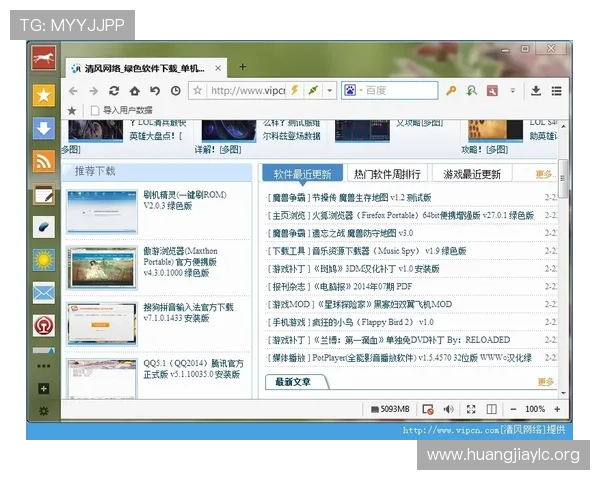This screenshot has width=600, height=480.
Task: Zoom in with the plus button
Action: click(558, 409)
